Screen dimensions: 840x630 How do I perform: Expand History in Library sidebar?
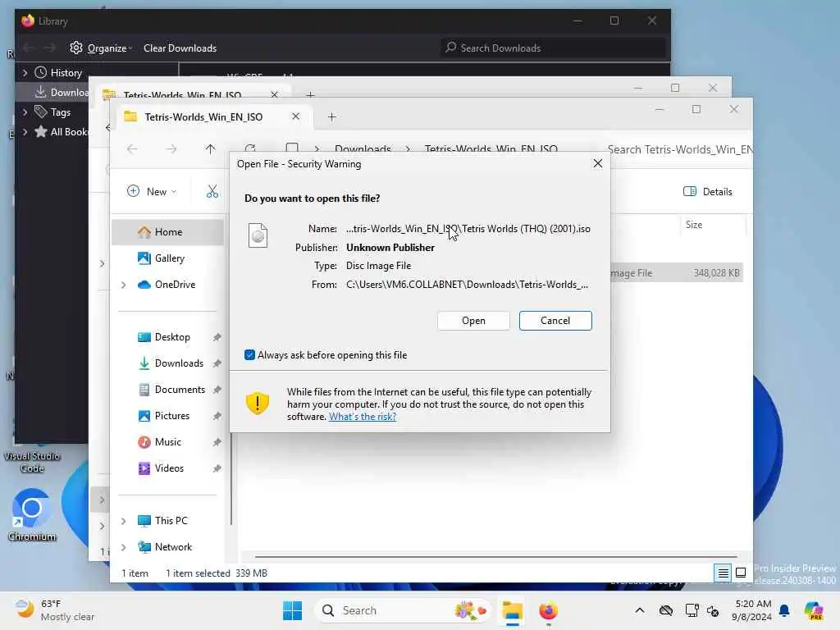(x=25, y=72)
